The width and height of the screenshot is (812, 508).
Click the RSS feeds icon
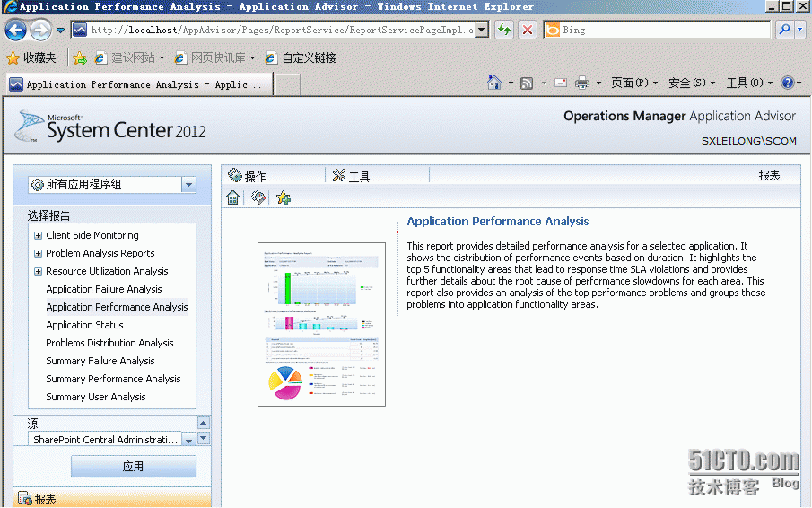(x=526, y=83)
